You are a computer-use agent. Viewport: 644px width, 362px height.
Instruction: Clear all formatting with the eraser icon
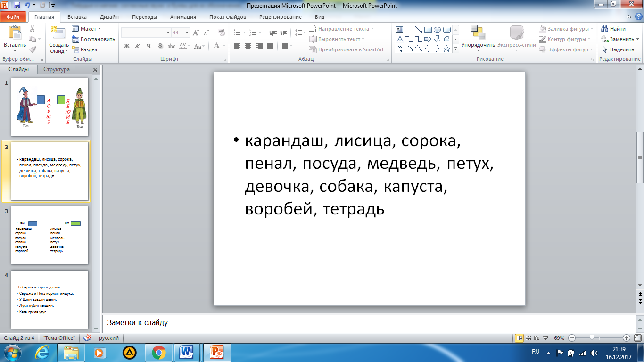point(221,33)
